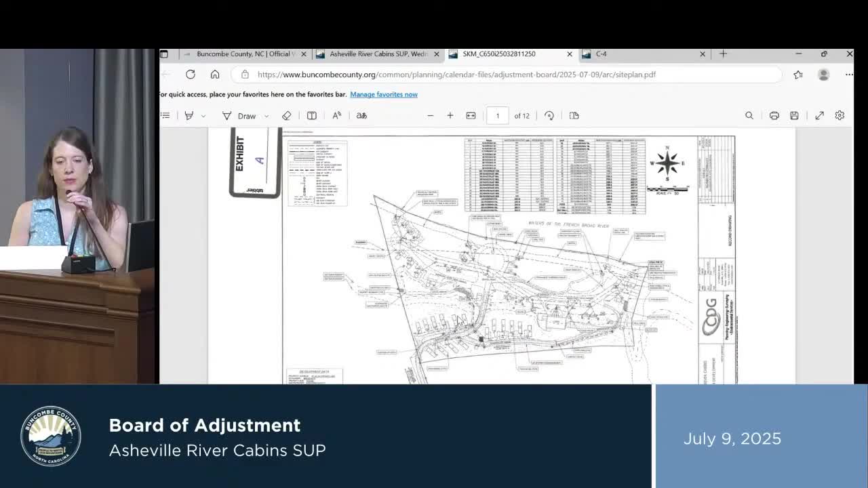The width and height of the screenshot is (868, 488).
Task: Click the page number input field
Action: (x=497, y=116)
